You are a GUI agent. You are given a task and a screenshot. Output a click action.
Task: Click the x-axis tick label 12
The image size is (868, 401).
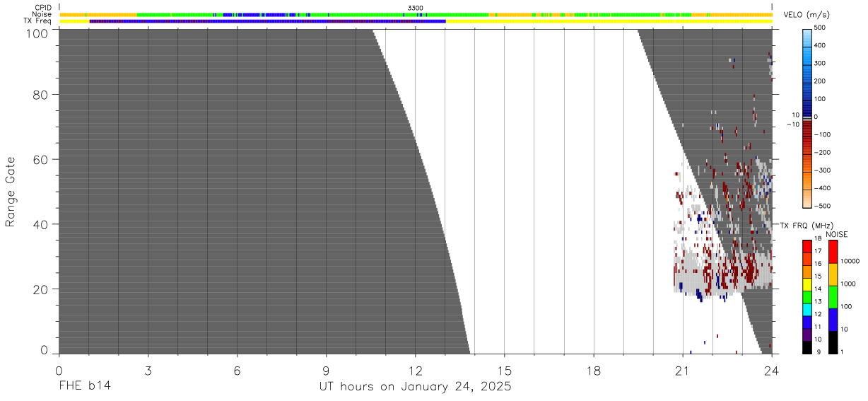tap(415, 370)
